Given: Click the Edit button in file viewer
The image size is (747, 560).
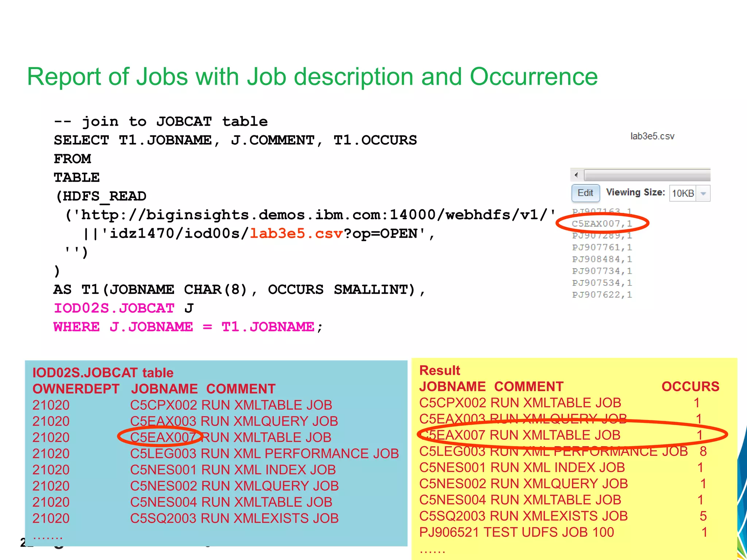Looking at the screenshot, I should pos(585,193).
